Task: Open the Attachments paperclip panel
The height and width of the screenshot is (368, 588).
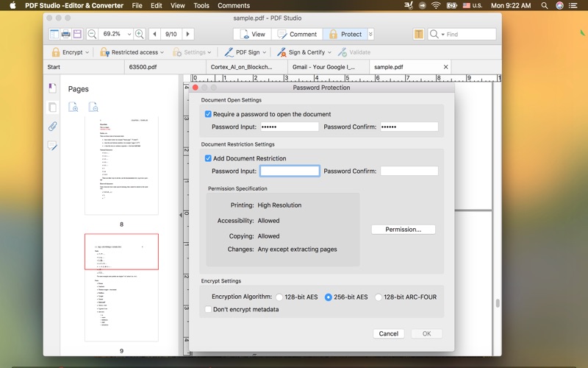Action: 52,127
